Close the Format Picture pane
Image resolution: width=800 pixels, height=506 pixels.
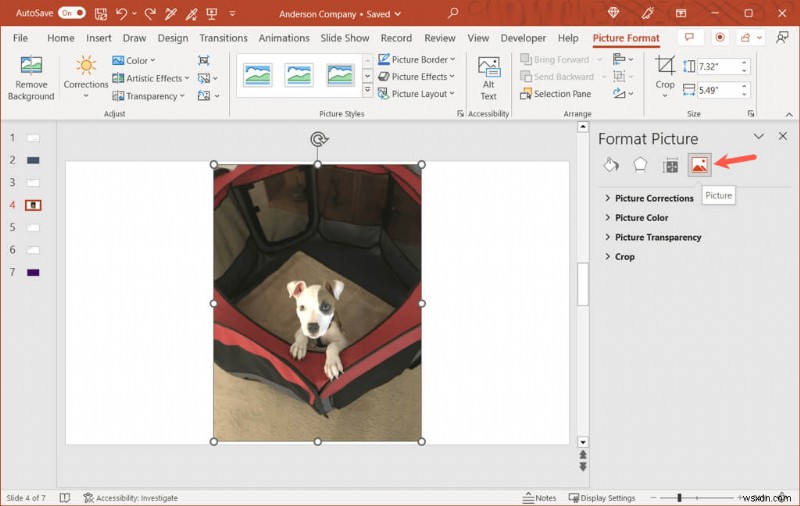tap(783, 136)
